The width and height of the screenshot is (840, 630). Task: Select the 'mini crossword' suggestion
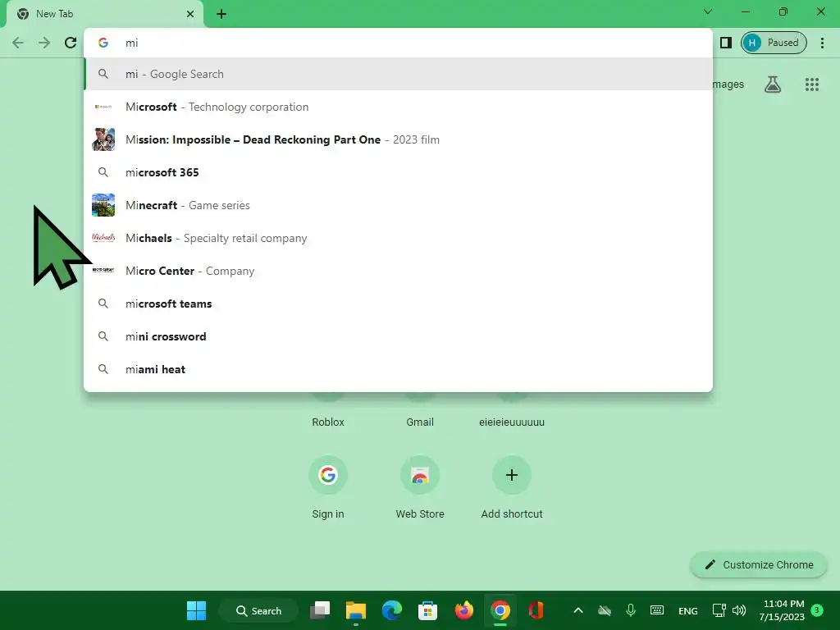398,336
